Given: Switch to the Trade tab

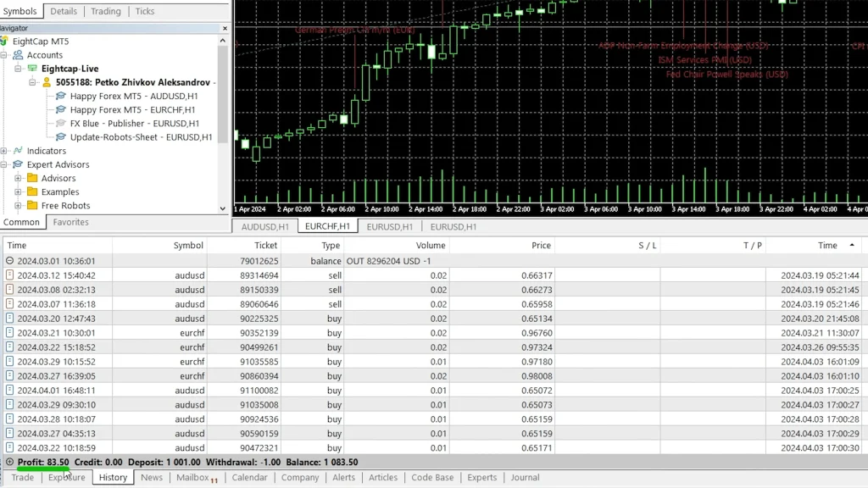Looking at the screenshot, I should 22,477.
